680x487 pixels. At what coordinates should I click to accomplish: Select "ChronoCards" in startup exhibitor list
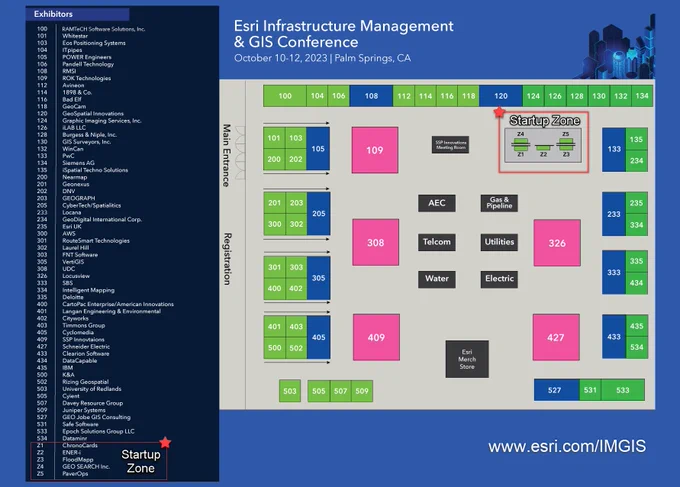[x=80, y=445]
